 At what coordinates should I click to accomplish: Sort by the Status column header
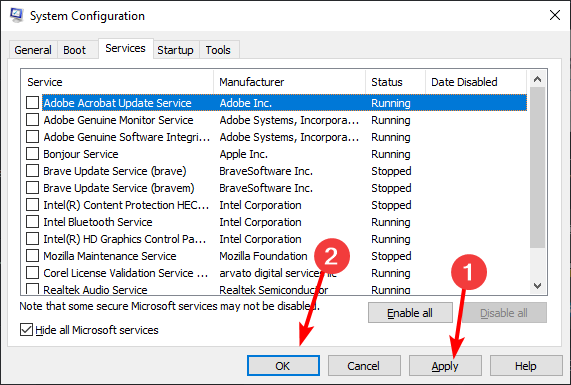(x=395, y=82)
